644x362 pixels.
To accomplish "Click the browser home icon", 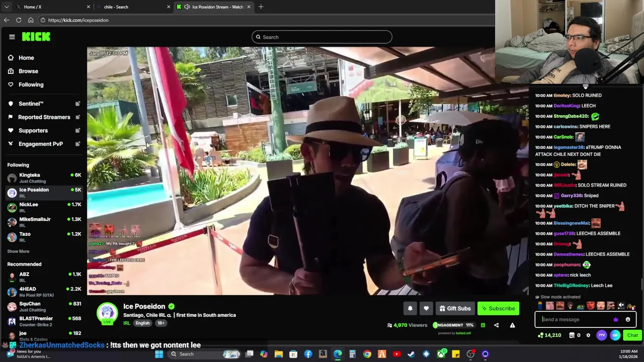I will coord(31,20).
